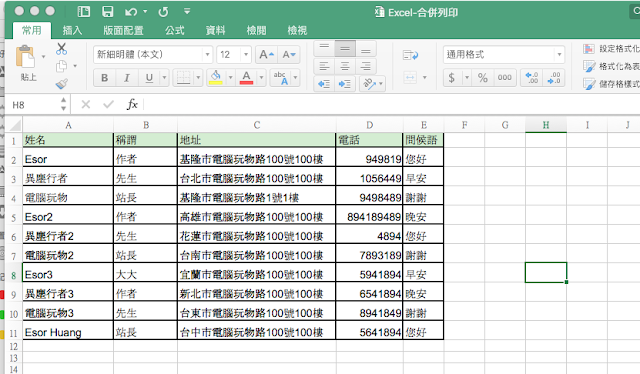
Task: Open the number format 通用格式 dropdown
Action: (559, 55)
